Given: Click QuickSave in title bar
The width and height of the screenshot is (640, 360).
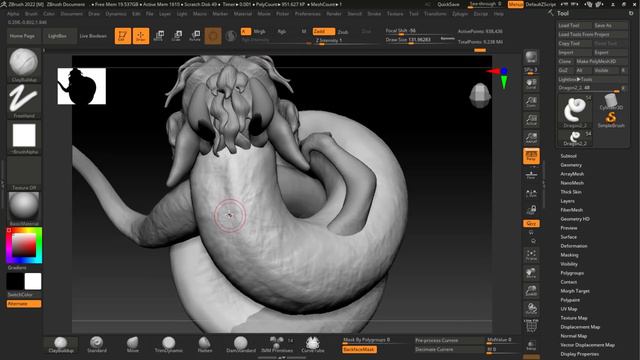Looking at the screenshot, I should 448,4.
